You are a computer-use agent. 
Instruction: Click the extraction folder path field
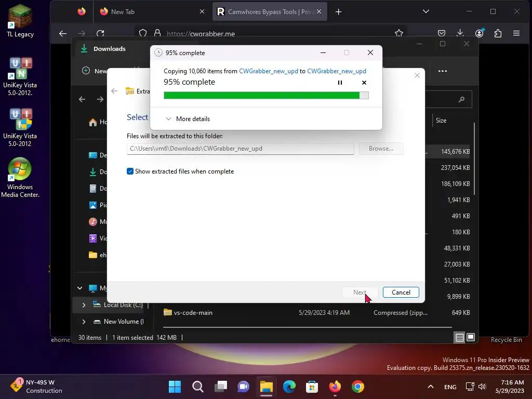(x=240, y=149)
